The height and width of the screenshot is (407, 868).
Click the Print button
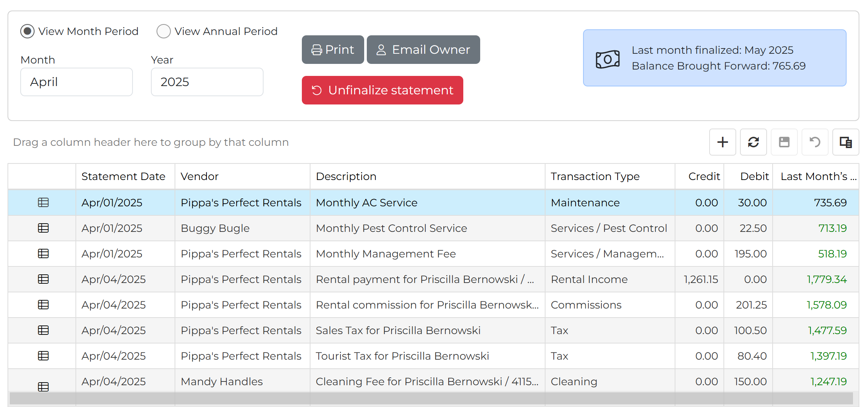(333, 50)
